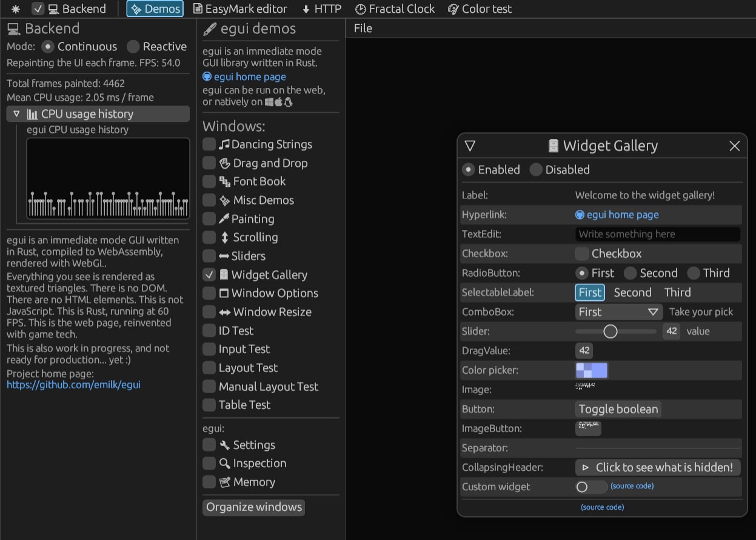Click the Dancing Strings music note icon

pyautogui.click(x=224, y=144)
